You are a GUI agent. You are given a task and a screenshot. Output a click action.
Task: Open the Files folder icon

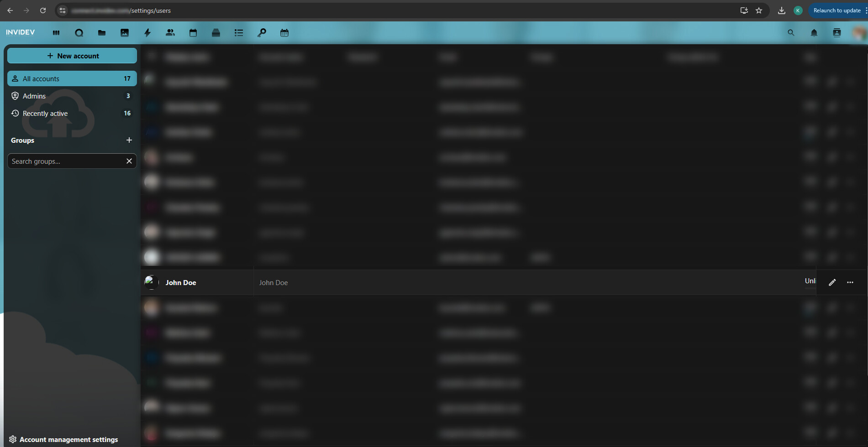point(102,33)
